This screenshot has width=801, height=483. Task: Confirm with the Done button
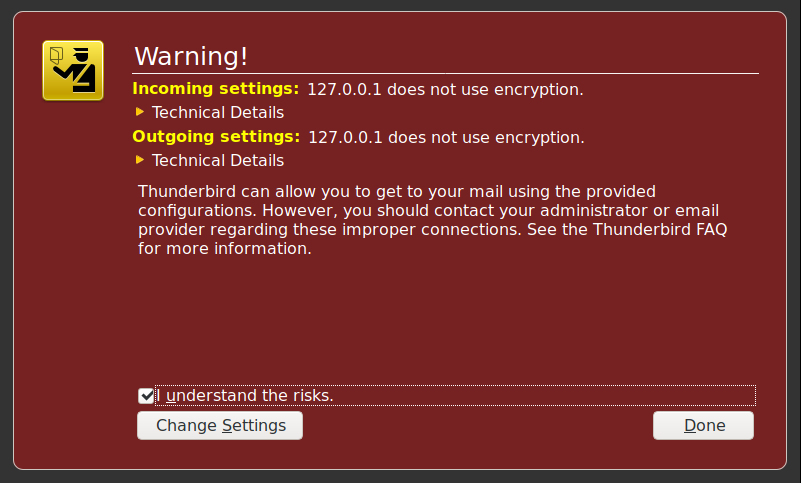click(x=703, y=426)
